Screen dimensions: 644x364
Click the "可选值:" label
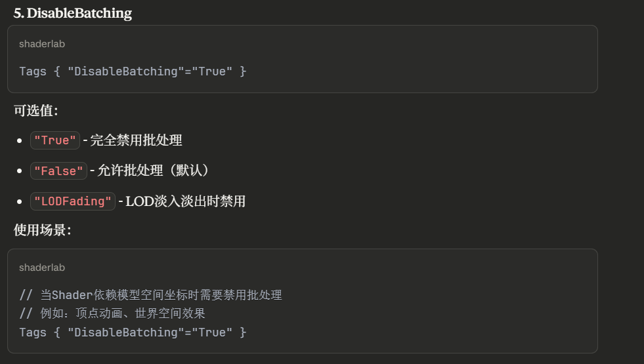pyautogui.click(x=36, y=110)
